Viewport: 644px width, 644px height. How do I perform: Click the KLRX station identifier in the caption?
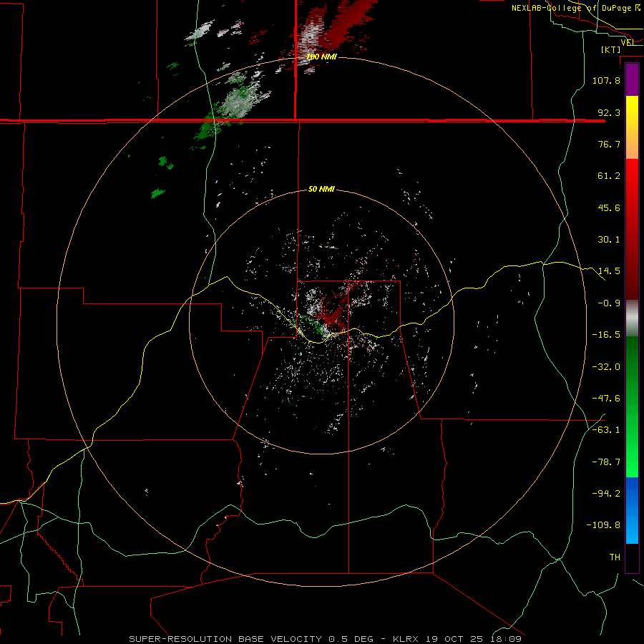(x=407, y=639)
